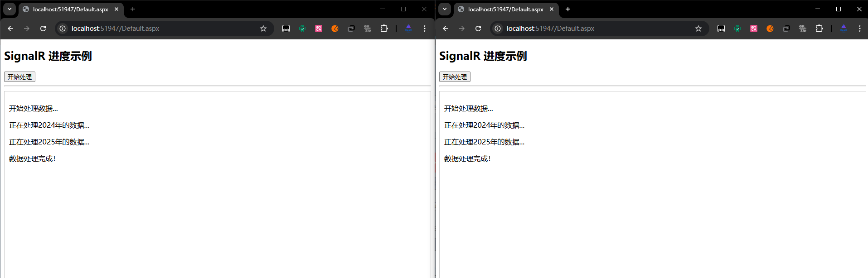Select the Default.aspx tab in the left window
The image size is (868, 278).
pyautogui.click(x=71, y=9)
